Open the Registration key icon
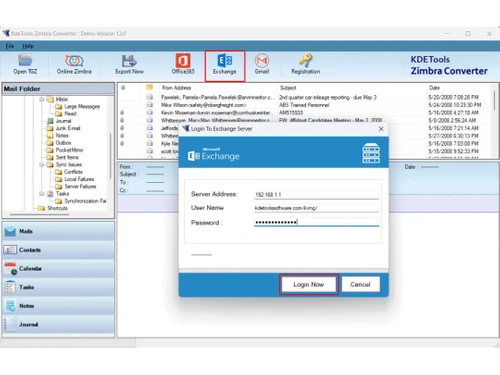The width and height of the screenshot is (500, 375). 306,64
